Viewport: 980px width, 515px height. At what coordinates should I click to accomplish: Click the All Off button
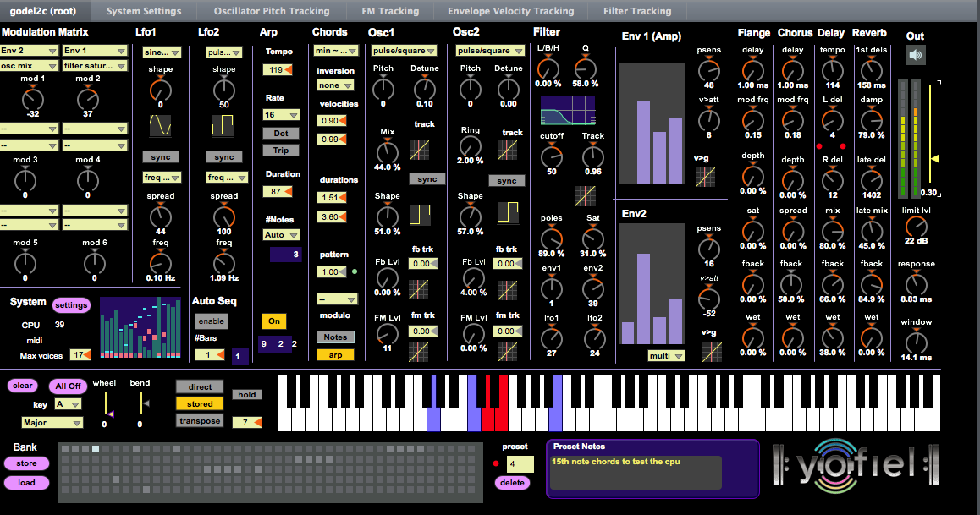pos(68,386)
